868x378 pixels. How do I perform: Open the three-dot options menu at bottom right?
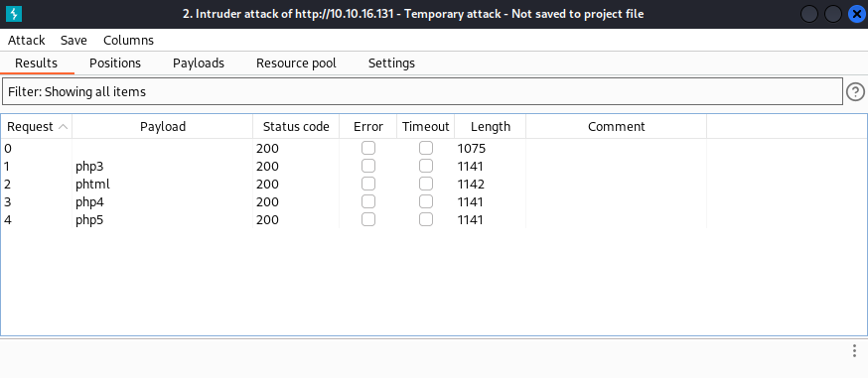(x=855, y=350)
